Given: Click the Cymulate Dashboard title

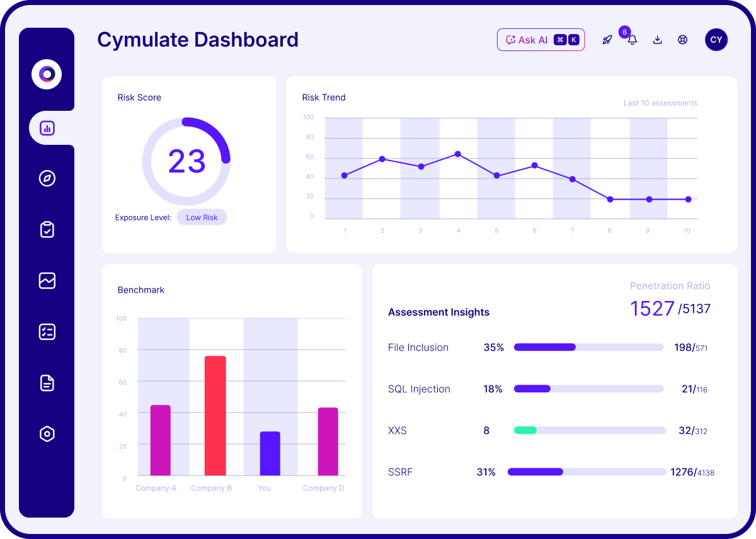Looking at the screenshot, I should click(198, 40).
